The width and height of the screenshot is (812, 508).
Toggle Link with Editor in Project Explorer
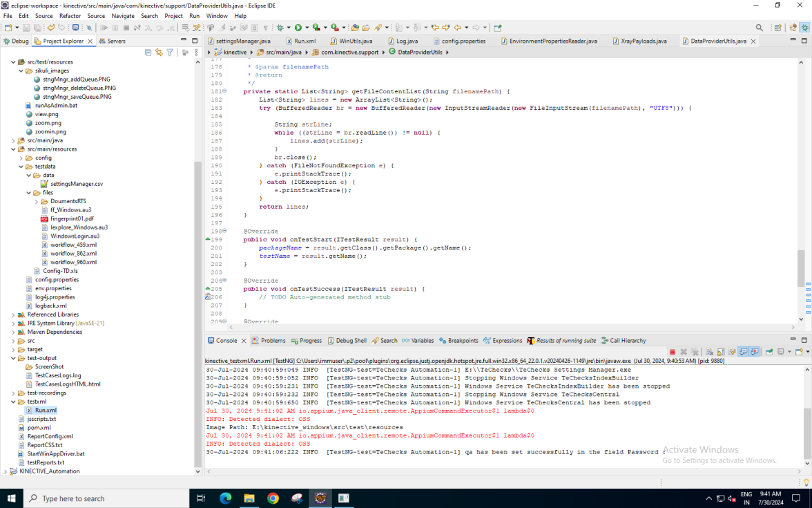159,53
